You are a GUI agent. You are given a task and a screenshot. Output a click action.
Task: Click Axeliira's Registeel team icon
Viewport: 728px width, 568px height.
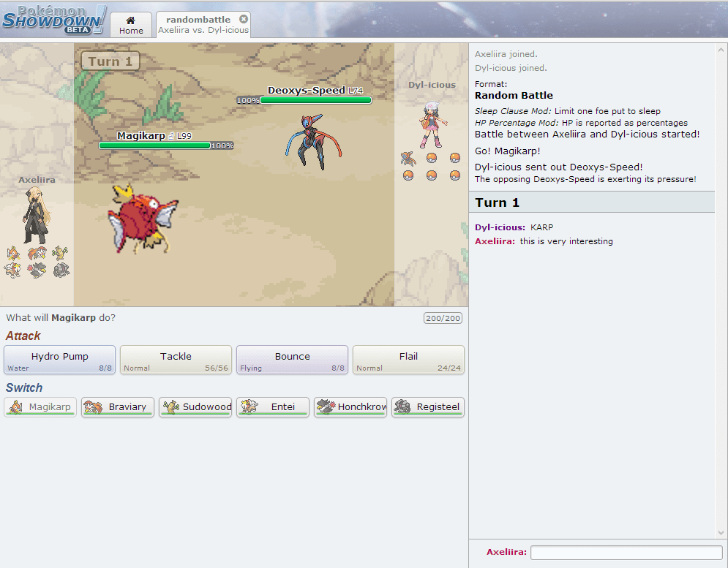click(61, 270)
